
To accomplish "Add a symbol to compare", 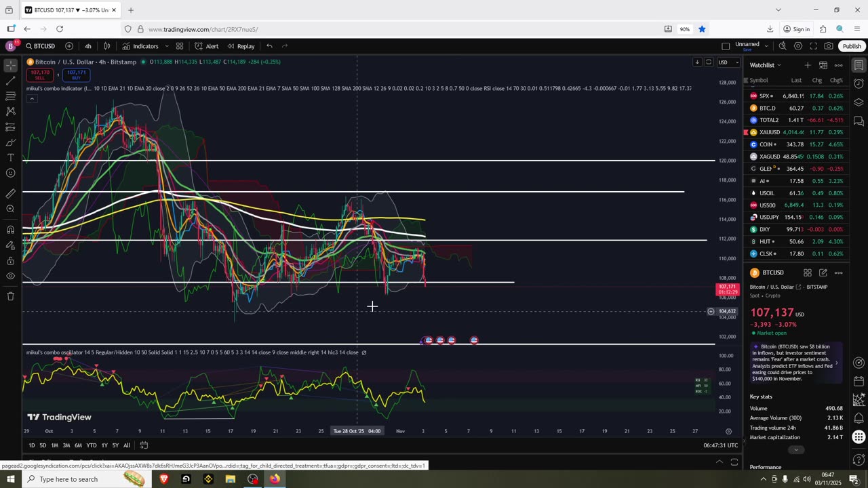I will pos(69,46).
